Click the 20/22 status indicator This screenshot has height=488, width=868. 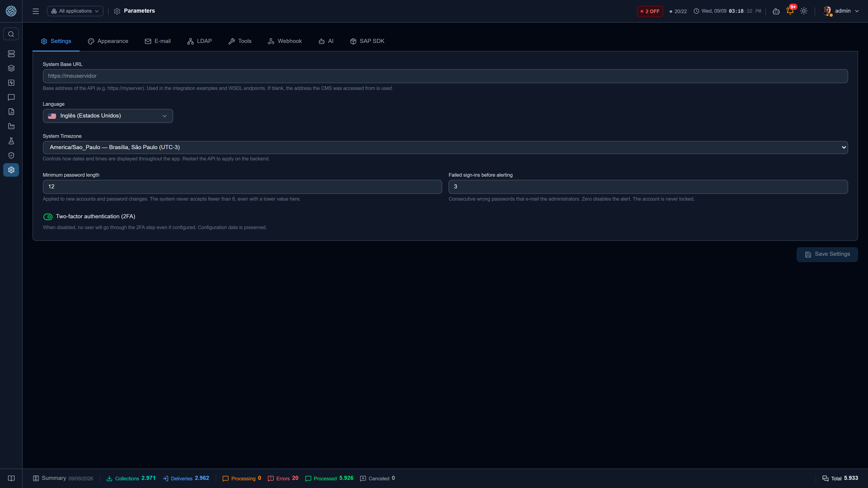[x=678, y=11]
